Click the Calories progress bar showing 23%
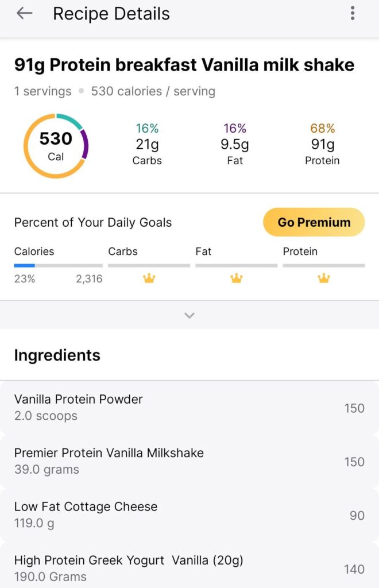 [57, 265]
